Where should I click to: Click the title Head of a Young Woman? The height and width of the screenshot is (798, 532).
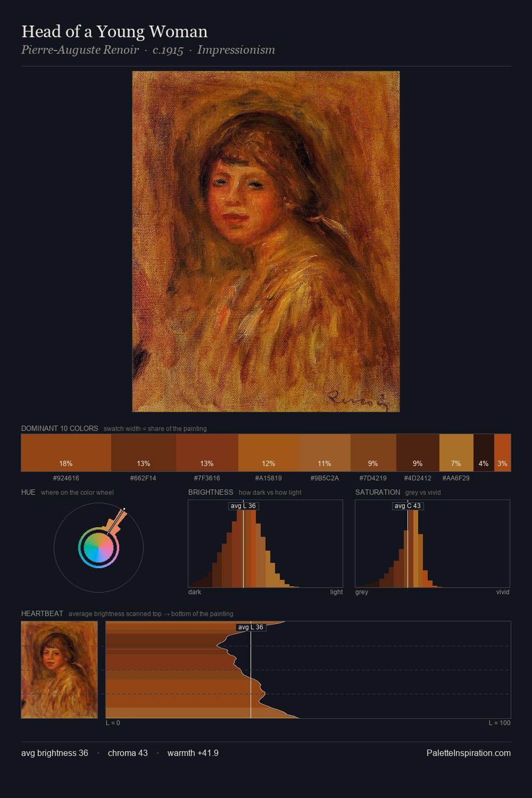114,31
